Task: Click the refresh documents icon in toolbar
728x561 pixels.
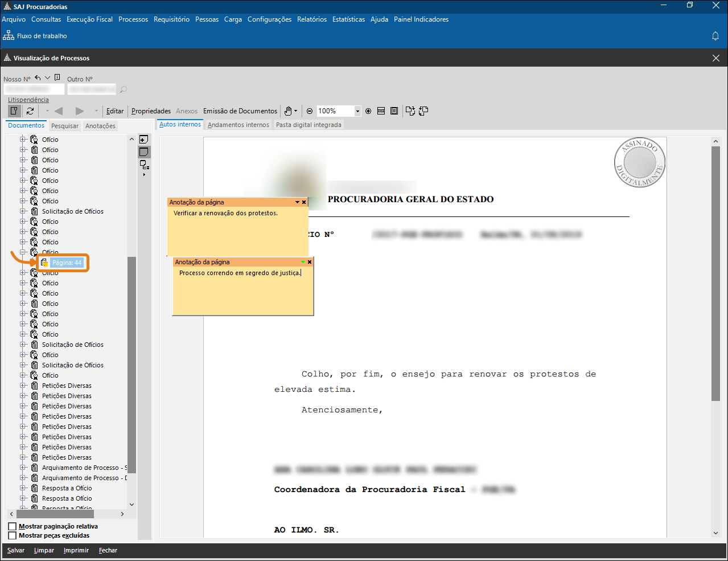Action: click(30, 111)
